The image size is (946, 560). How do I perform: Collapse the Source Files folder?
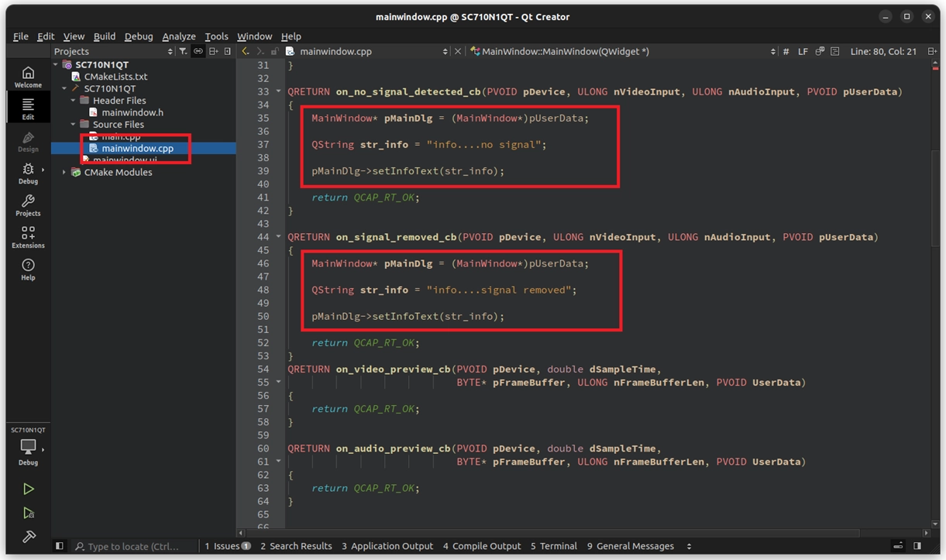click(74, 125)
